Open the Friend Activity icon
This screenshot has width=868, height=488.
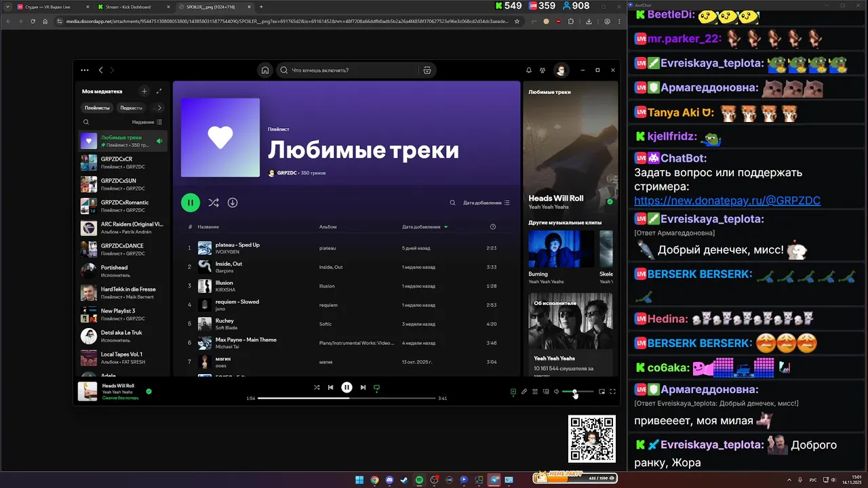pos(542,70)
